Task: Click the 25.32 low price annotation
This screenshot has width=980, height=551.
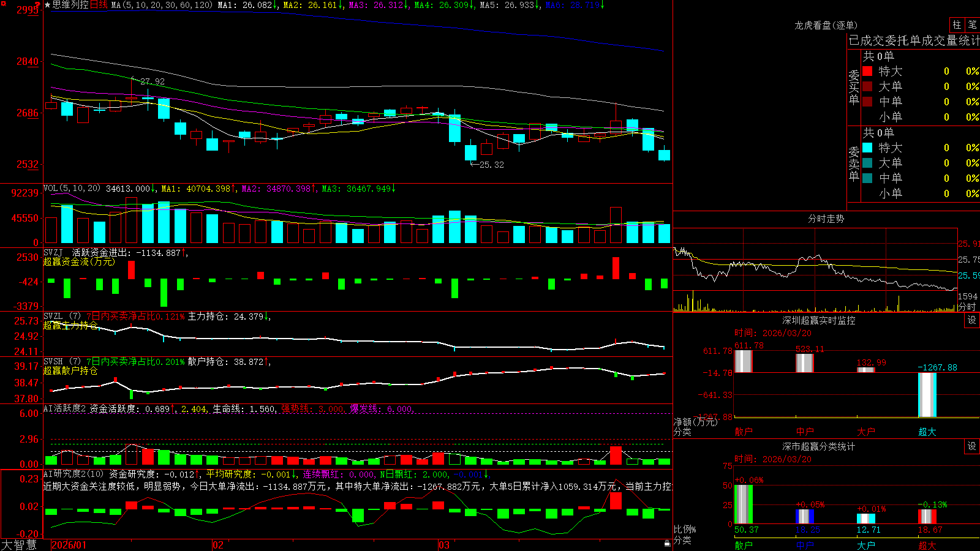Action: coord(491,165)
